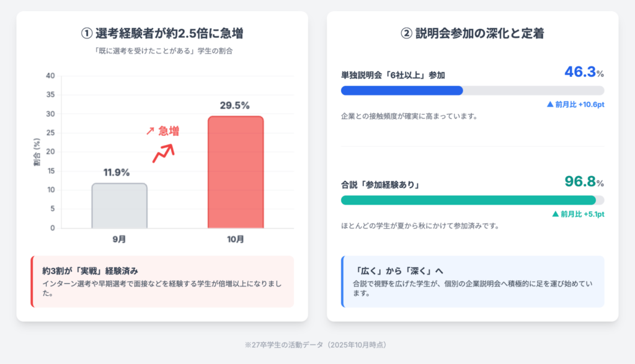Click the green triangle next to +5.1pt

[555, 214]
